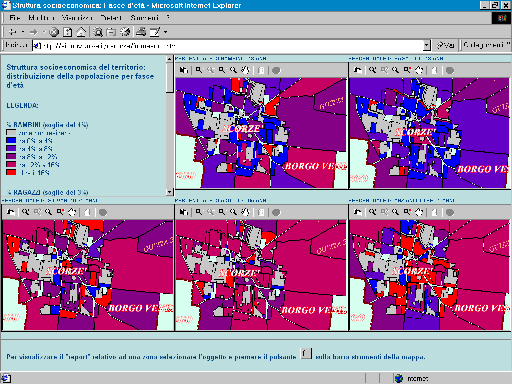Open the Search icon in the browser toolbar

[98, 32]
